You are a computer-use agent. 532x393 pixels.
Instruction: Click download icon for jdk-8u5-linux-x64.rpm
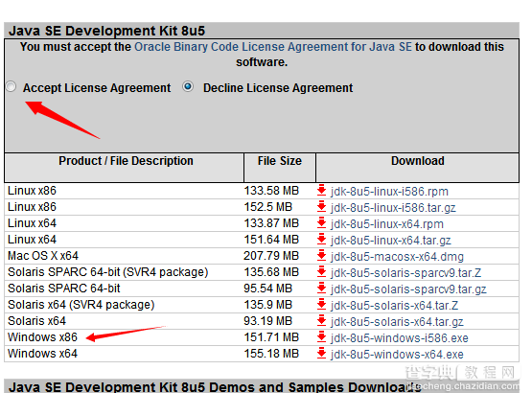tap(321, 223)
